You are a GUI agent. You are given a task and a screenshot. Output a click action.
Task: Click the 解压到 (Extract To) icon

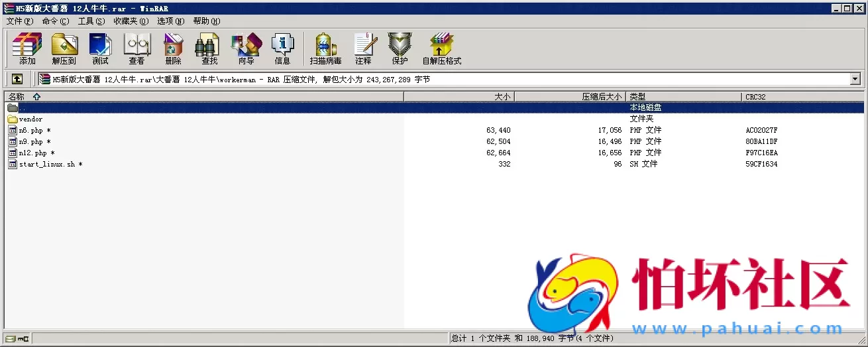(64, 49)
